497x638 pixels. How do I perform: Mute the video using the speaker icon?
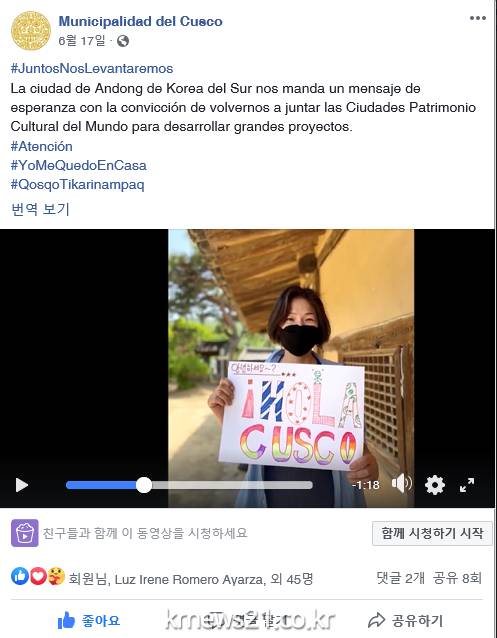point(401,484)
